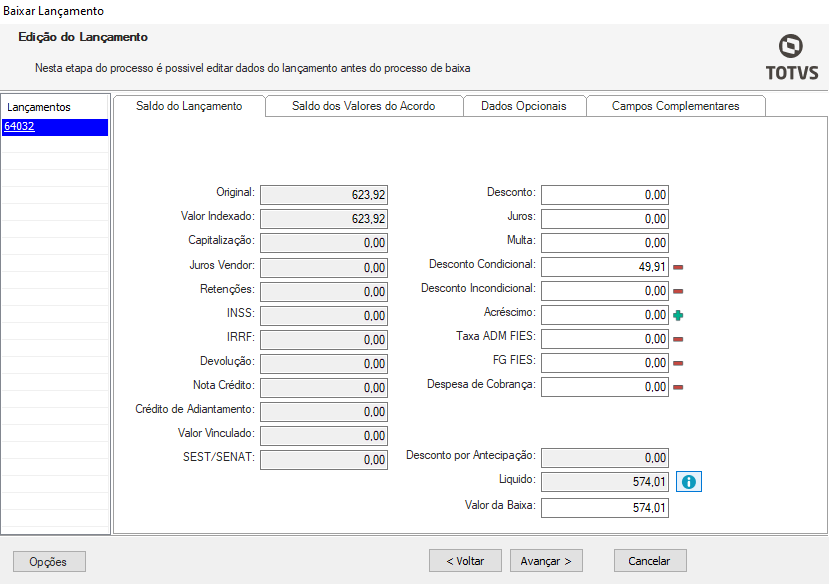This screenshot has width=829, height=584.
Task: Click the red minus icon beside FG FIES
Action: pos(678,363)
